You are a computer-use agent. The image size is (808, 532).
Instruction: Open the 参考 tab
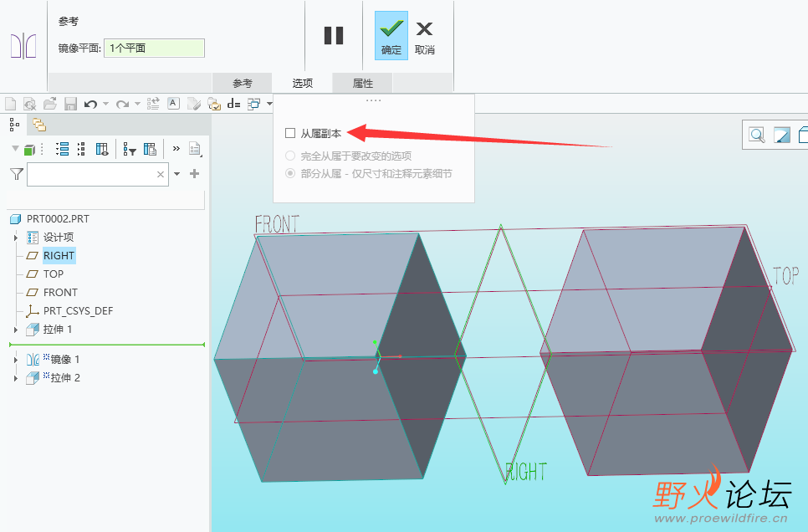point(243,83)
